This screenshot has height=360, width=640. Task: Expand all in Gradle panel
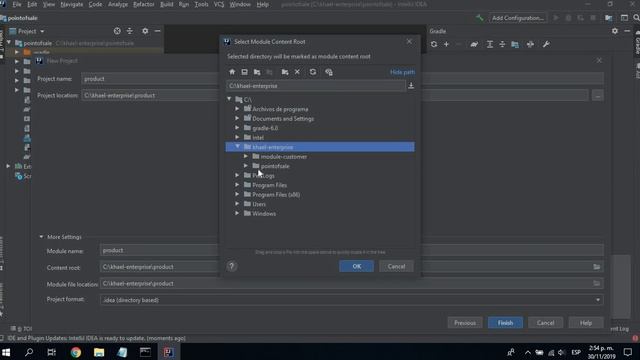[x=489, y=44]
